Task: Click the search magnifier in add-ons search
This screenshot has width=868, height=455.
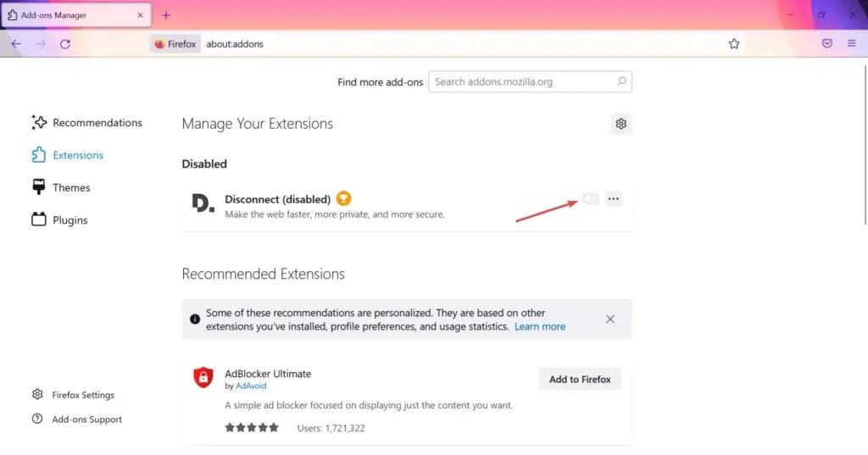Action: tap(621, 81)
